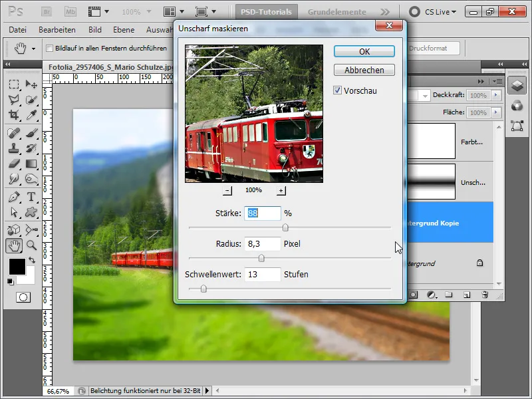Switch to Grundelemente workspace
532x399 pixels.
pyautogui.click(x=337, y=12)
